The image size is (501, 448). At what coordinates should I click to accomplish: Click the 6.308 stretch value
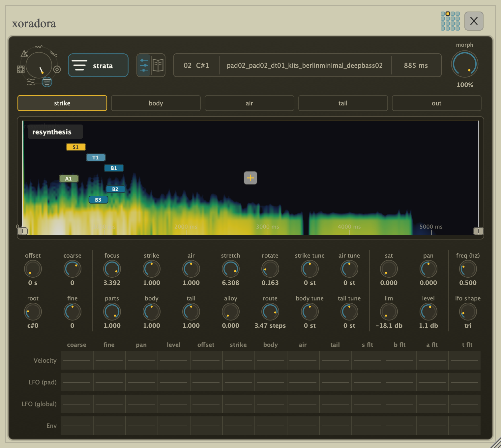point(231,283)
